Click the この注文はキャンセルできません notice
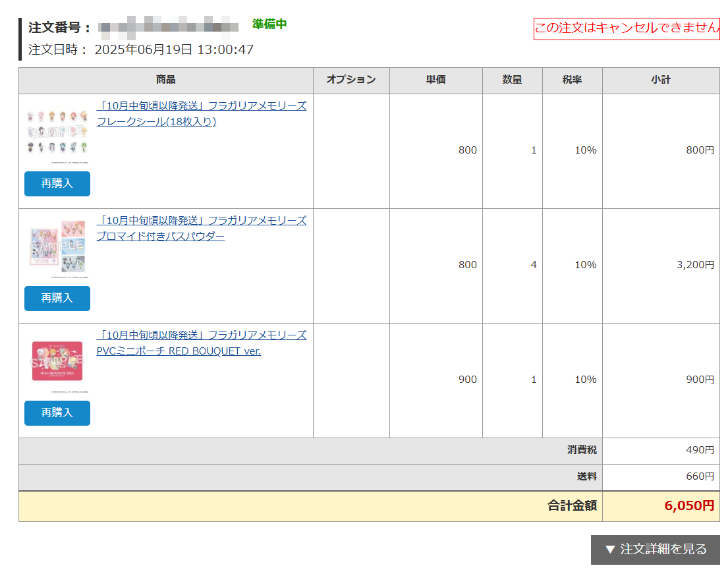728x572 pixels. tap(627, 29)
